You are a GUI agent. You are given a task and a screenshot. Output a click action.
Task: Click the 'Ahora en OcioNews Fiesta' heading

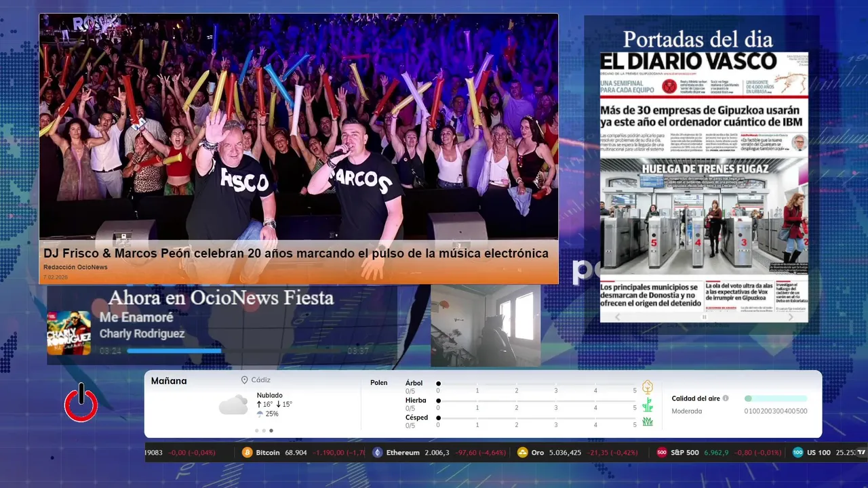click(221, 298)
